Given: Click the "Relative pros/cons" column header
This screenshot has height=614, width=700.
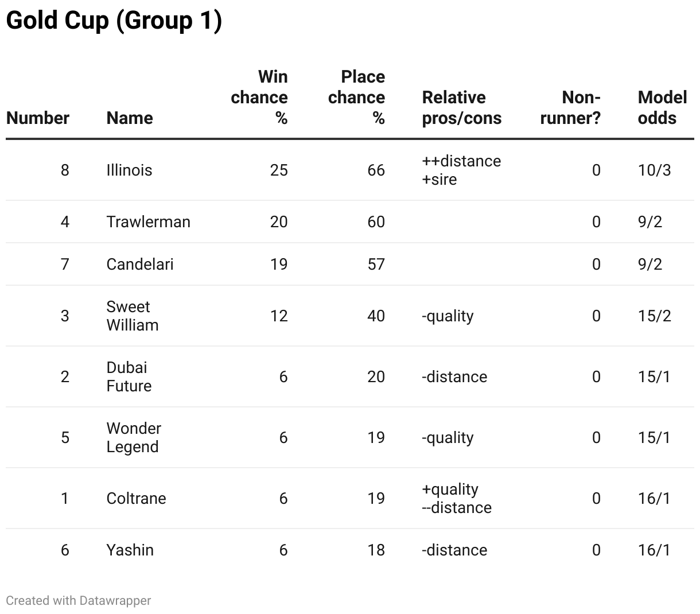Looking at the screenshot, I should (461, 108).
